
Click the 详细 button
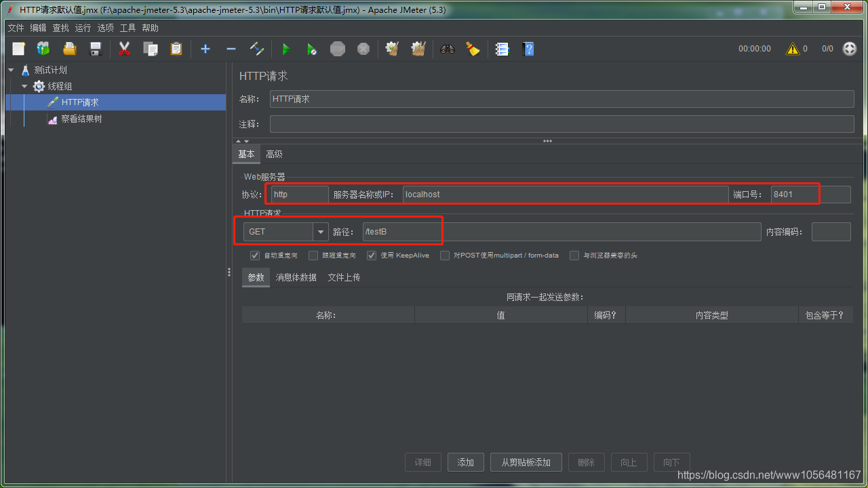(x=423, y=462)
